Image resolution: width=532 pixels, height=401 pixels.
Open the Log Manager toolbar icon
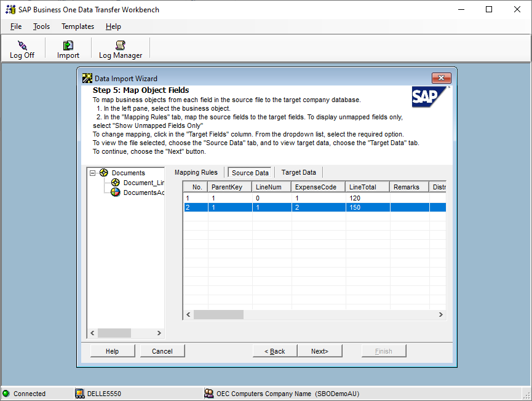pyautogui.click(x=121, y=45)
